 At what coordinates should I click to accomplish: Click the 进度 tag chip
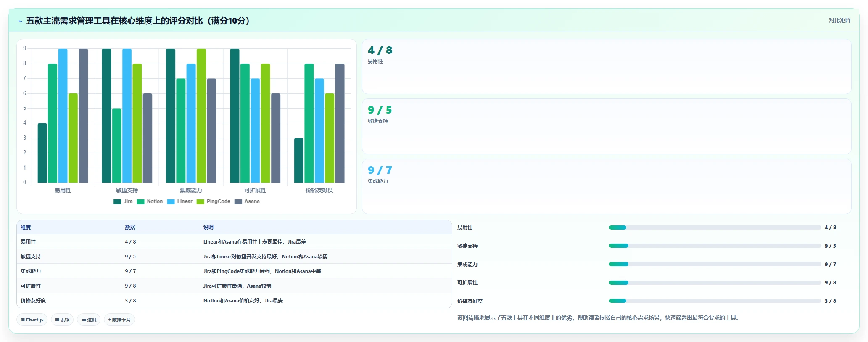[89, 320]
